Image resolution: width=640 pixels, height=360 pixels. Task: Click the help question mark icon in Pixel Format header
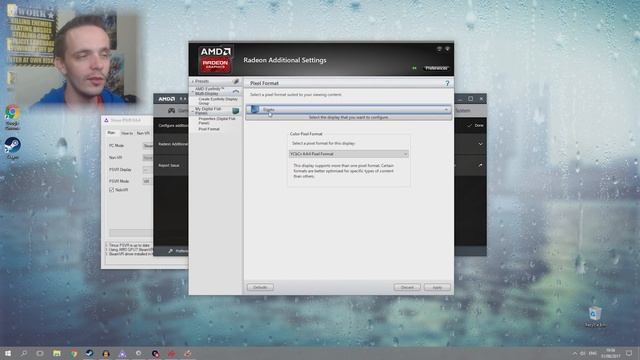(x=447, y=83)
